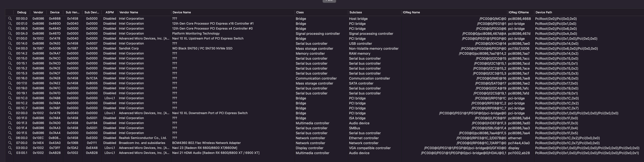644x162 pixels.
Task: Select the Broadcom network adapter row
Action: [x=200, y=143]
